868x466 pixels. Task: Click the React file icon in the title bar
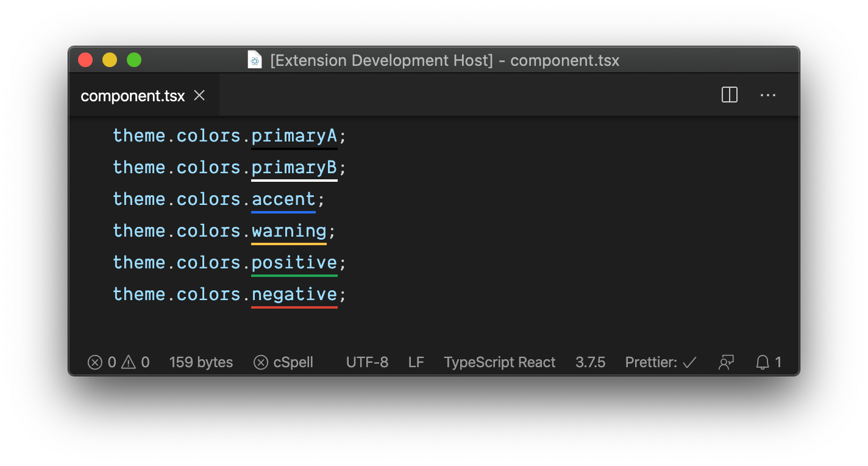coord(255,60)
